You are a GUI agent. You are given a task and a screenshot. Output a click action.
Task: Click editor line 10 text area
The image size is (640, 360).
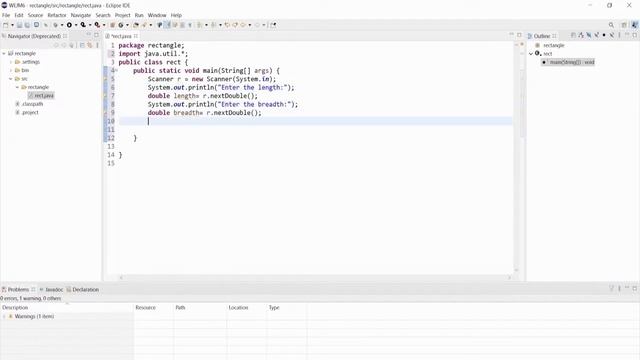[315, 121]
